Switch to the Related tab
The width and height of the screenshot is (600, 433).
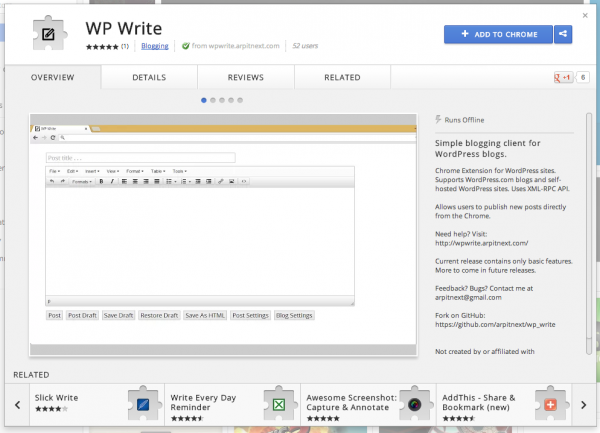[x=342, y=77]
